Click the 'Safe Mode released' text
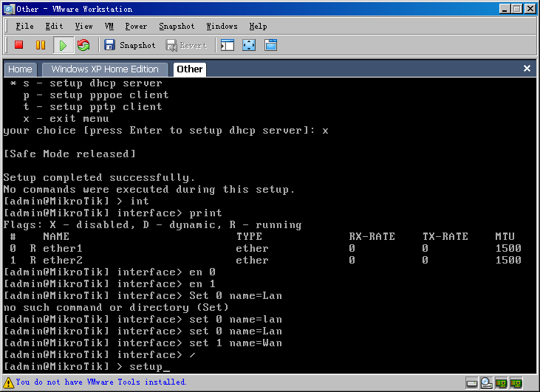Image resolution: width=540 pixels, height=392 pixels. [69, 154]
